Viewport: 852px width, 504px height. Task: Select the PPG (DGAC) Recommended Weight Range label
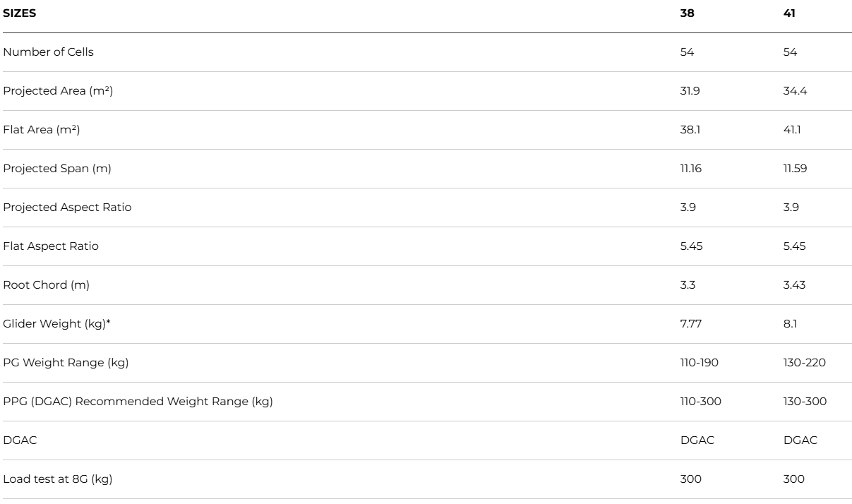click(138, 402)
